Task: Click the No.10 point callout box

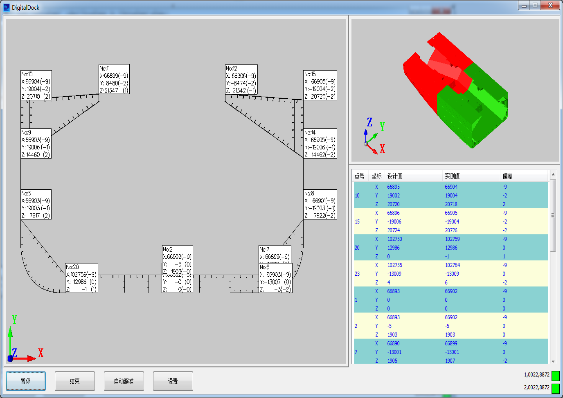Action: coord(36,85)
